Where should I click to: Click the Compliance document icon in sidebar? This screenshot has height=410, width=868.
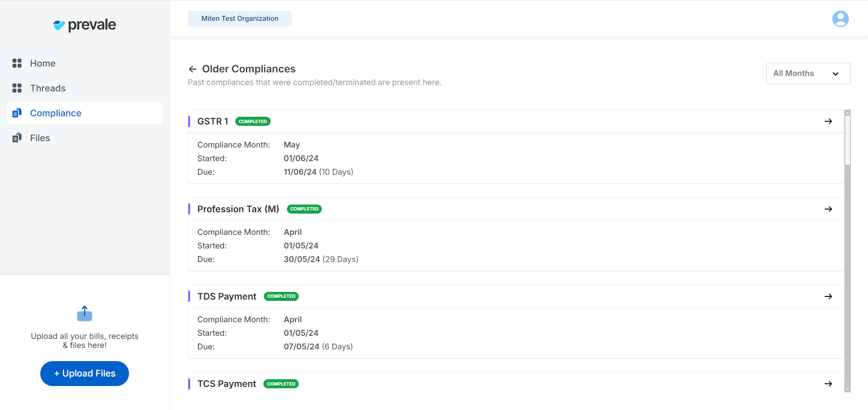[x=17, y=113]
